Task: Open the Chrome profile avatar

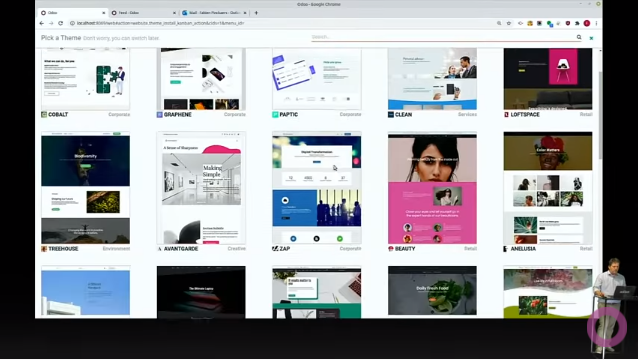Action: [x=587, y=23]
